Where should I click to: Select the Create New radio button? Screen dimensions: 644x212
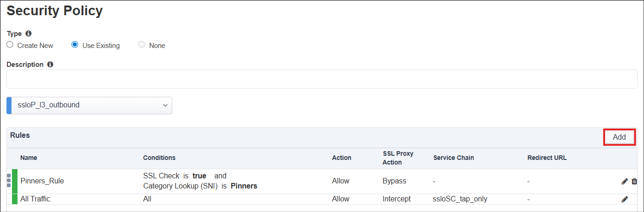coord(10,45)
